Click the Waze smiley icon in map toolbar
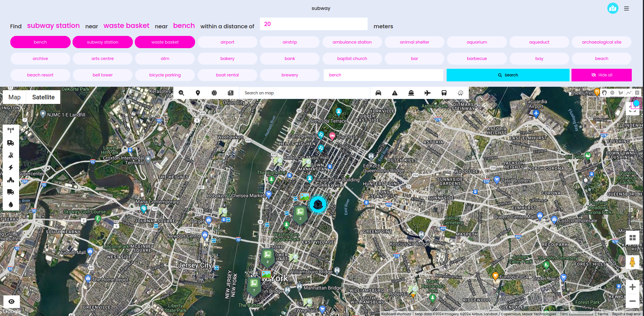 pos(460,93)
